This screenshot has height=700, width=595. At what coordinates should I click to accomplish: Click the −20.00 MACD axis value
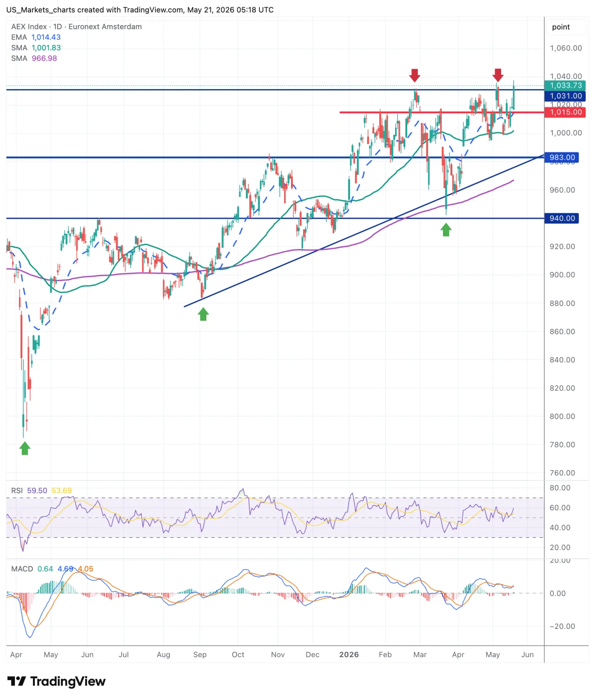click(562, 627)
